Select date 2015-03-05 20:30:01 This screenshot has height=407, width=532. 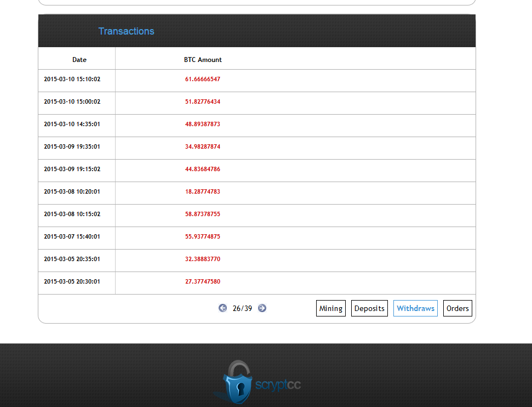[72, 281]
